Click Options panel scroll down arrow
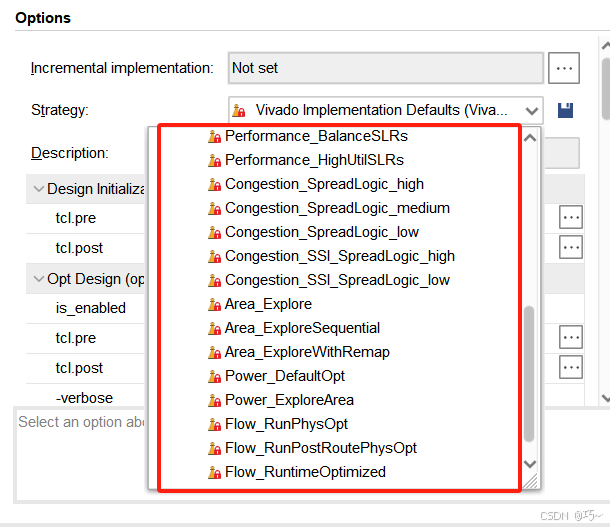Viewport: 610px width, 527px height. 605,397
